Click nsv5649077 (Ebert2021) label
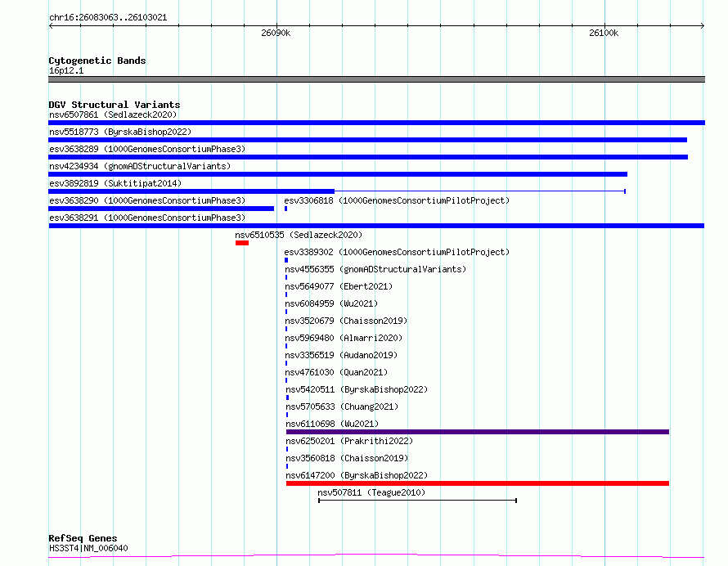This screenshot has height=566, width=728. (339, 286)
